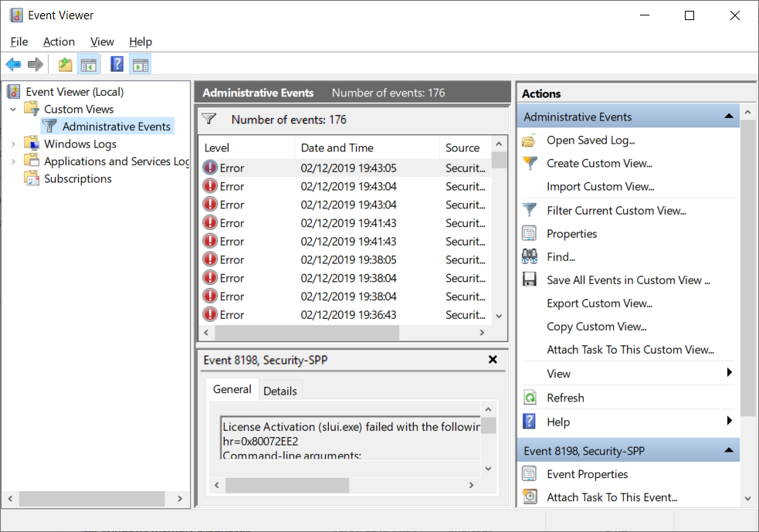
Task: Collapse the Event 8198, Security-SPP actions section
Action: (x=729, y=450)
